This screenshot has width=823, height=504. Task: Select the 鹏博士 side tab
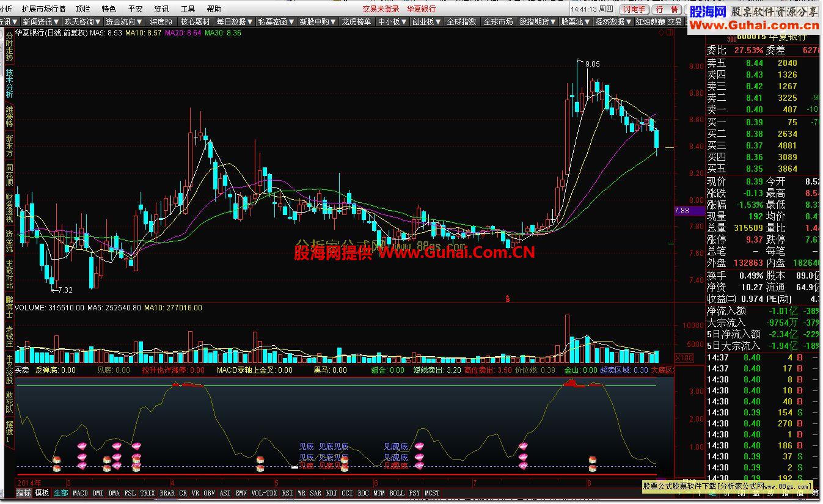(9, 307)
